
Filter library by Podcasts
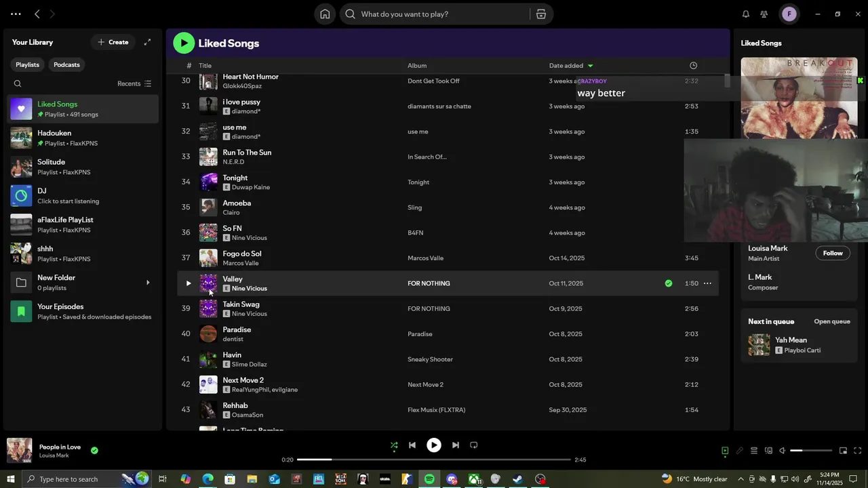coord(66,64)
